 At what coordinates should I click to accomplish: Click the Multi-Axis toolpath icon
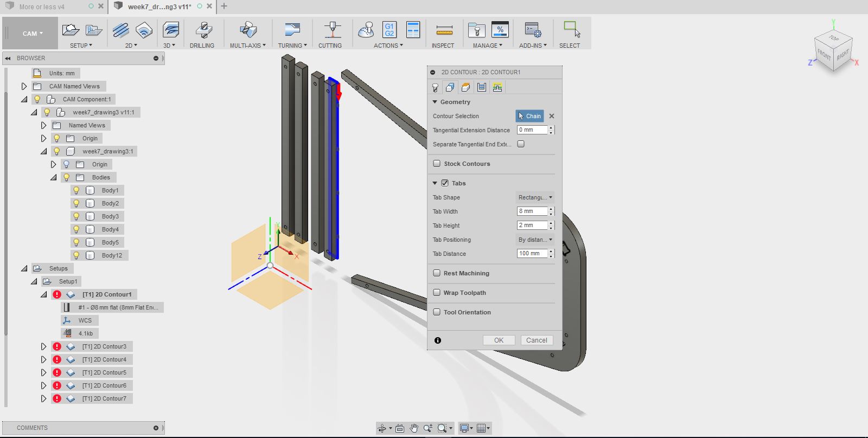coord(248,30)
